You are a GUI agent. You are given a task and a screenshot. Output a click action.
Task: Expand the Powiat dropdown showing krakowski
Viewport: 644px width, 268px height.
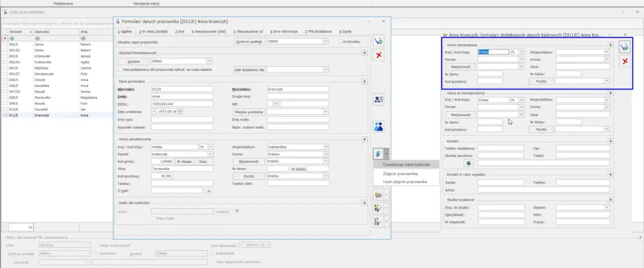[x=210, y=154]
